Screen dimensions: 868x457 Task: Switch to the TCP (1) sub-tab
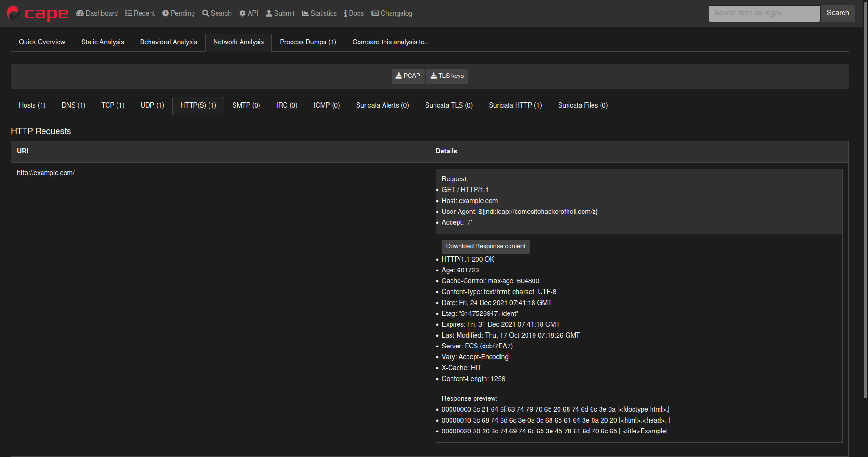coord(113,105)
